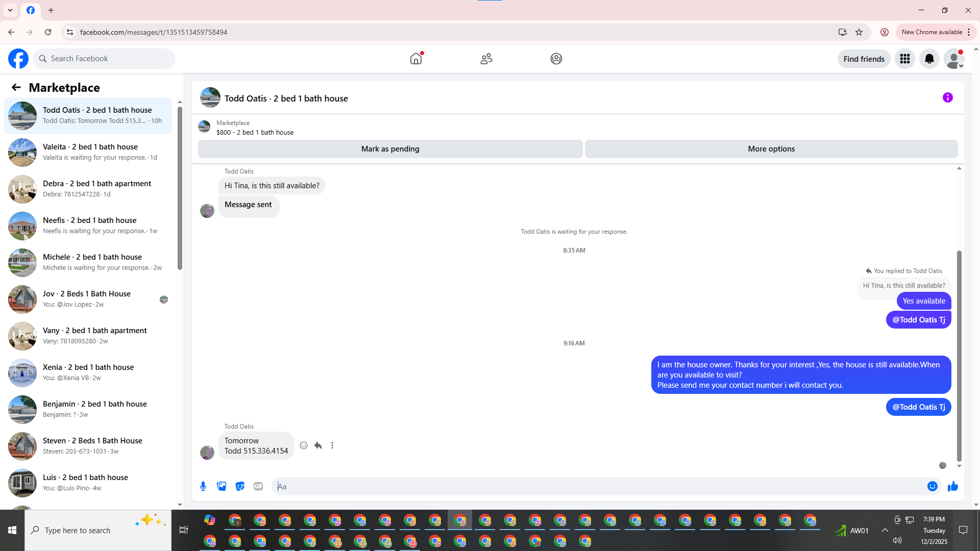Expand the account profile menu
980x551 pixels.
[954, 59]
